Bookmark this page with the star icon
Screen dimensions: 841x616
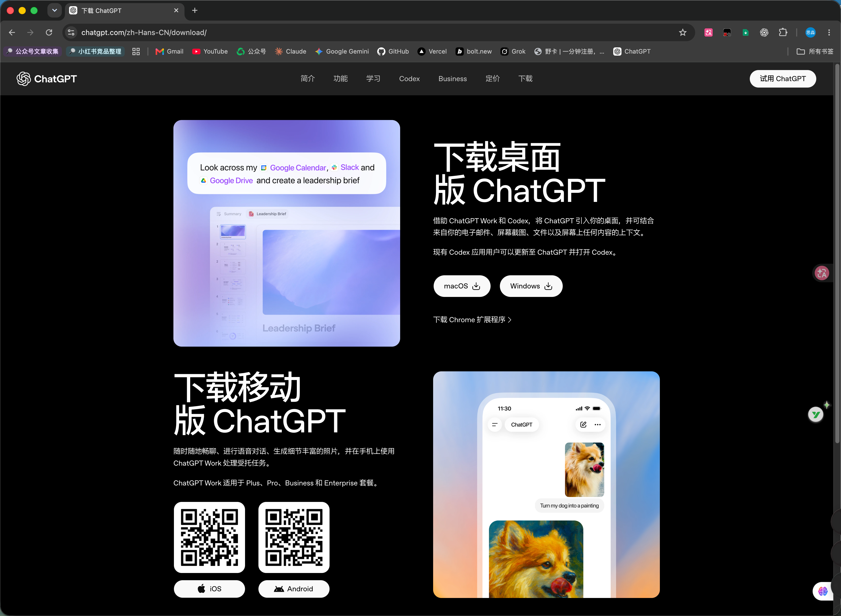[x=683, y=32]
